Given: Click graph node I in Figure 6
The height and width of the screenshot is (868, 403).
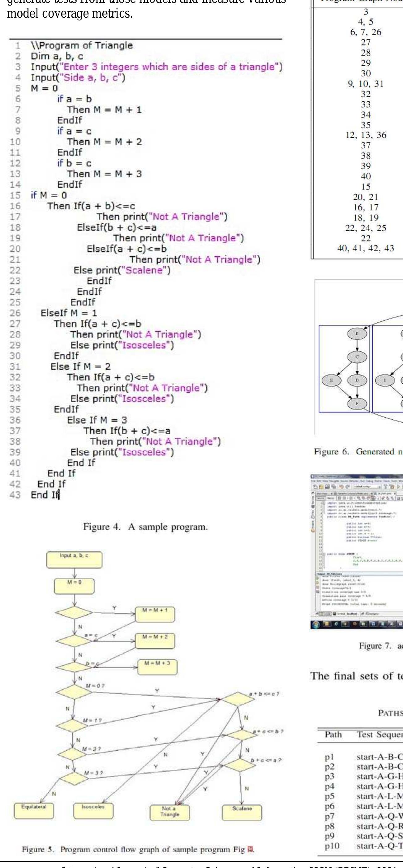Looking at the screenshot, I should point(384,380).
